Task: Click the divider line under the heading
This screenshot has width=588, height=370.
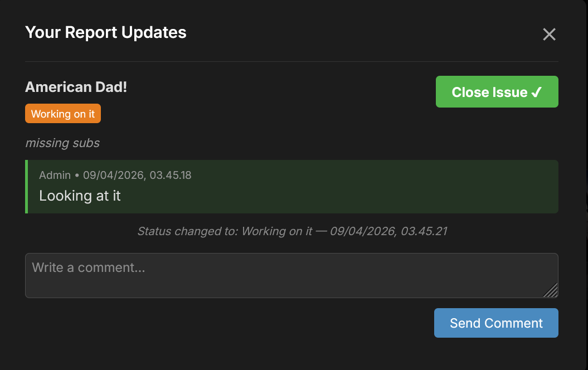Action: (x=291, y=61)
